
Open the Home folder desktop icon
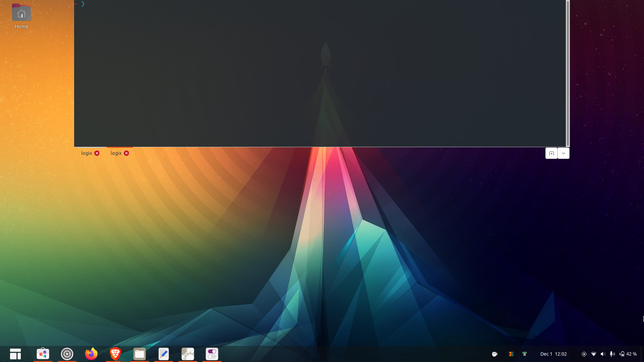click(x=21, y=16)
